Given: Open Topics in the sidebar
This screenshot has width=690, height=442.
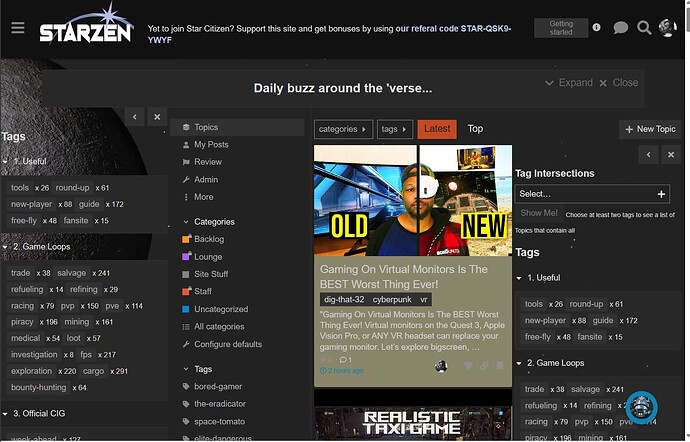Looking at the screenshot, I should [x=237, y=127].
